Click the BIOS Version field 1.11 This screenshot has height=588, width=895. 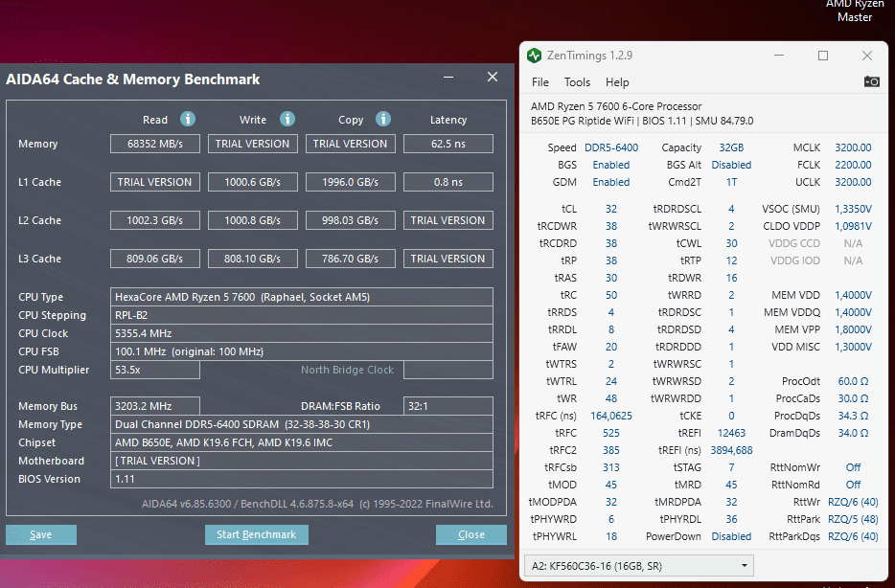tap(302, 479)
